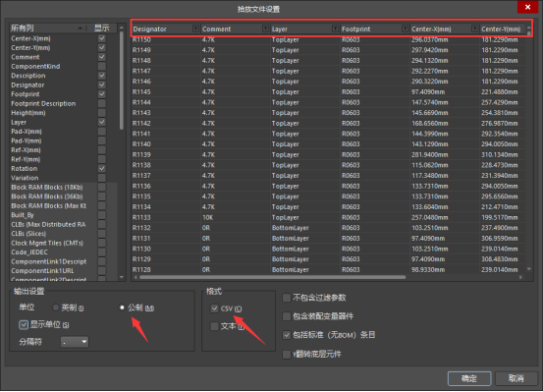Enable the Variation column checkbox
Screen dimensions: 543x392
[102, 178]
